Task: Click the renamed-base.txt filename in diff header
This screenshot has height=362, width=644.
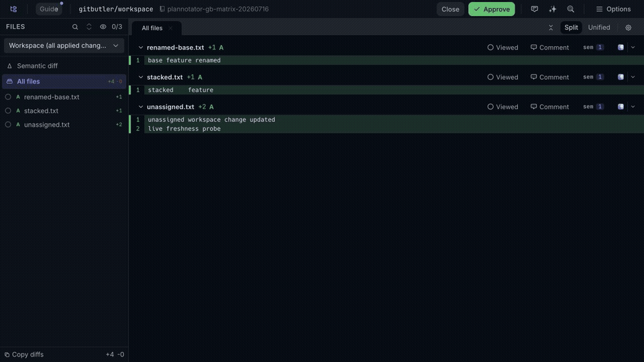Action: 175,47
